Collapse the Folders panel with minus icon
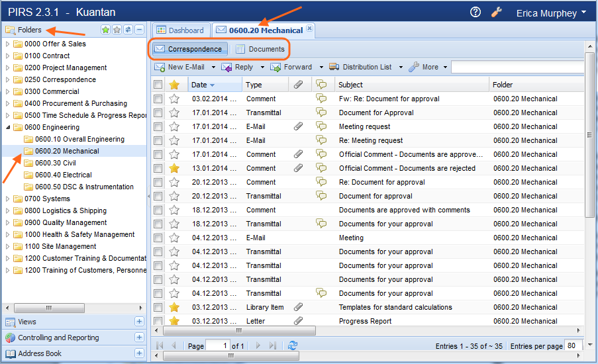The image size is (598, 364). pos(139,30)
